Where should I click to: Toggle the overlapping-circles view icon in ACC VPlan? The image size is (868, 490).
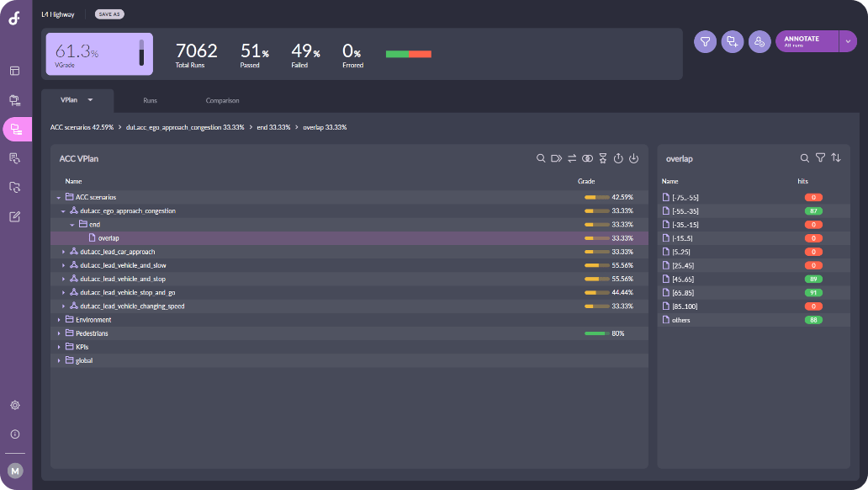coord(587,158)
